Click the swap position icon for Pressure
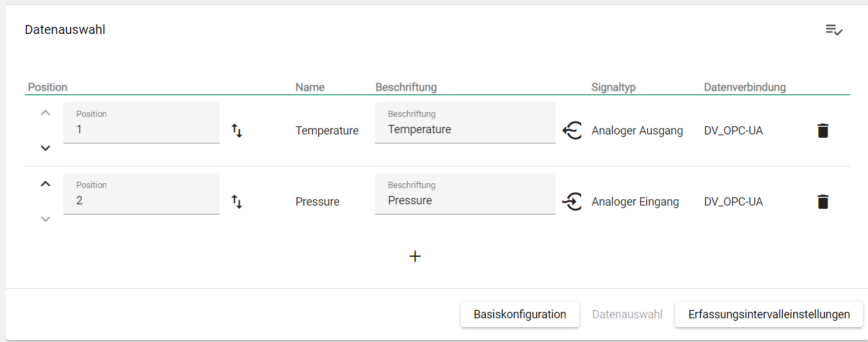 (237, 202)
